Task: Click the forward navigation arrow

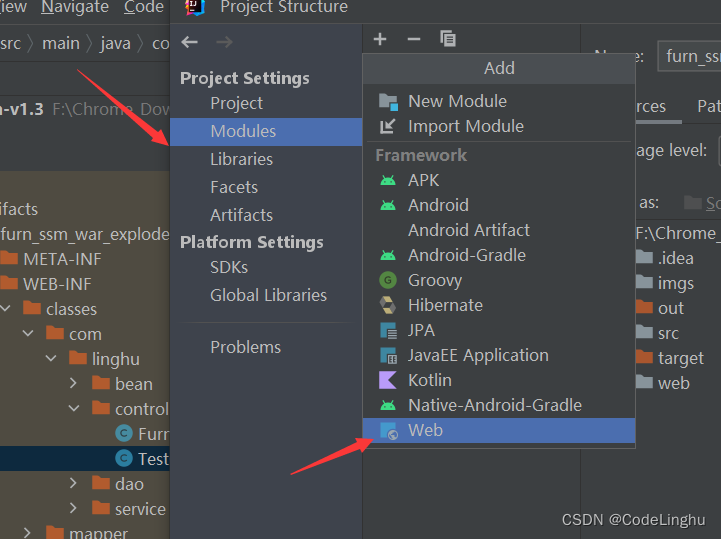Action: [224, 42]
